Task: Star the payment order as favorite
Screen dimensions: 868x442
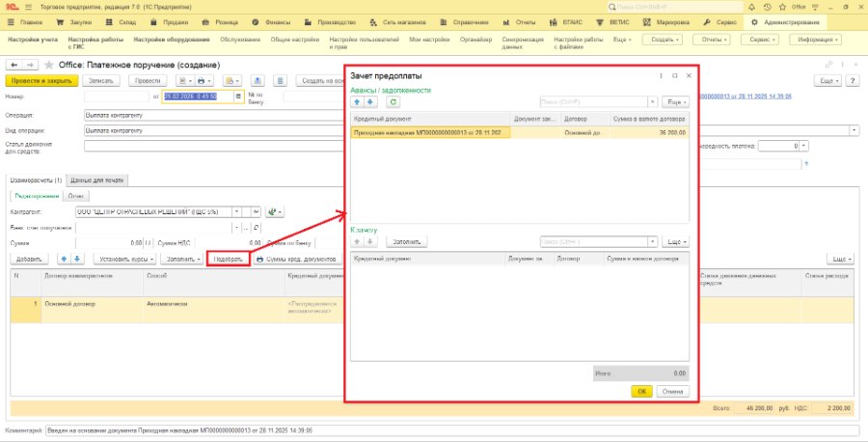Action: point(49,66)
